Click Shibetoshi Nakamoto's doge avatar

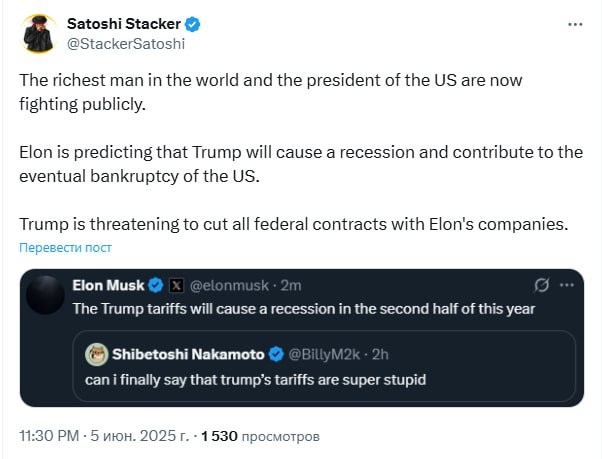pyautogui.click(x=97, y=353)
